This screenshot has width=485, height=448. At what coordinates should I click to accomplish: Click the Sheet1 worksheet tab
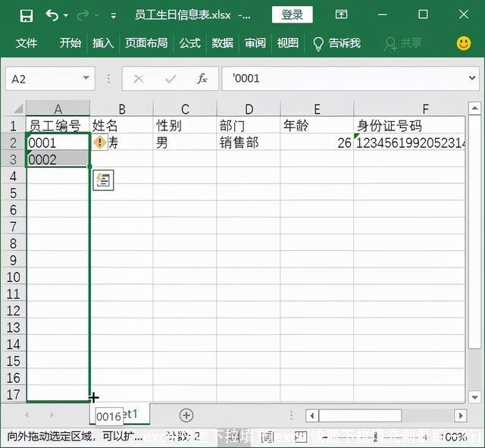click(120, 414)
